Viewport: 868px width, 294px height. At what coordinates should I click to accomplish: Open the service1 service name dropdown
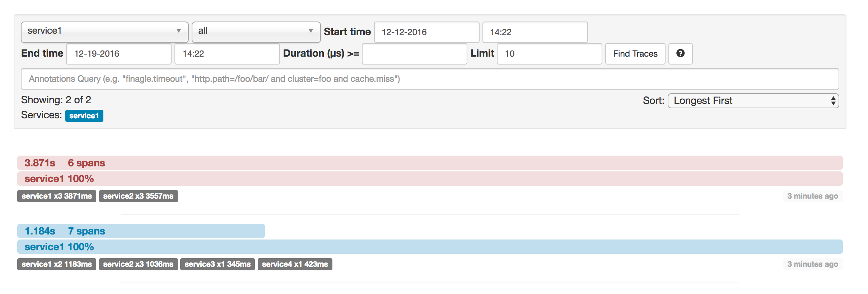104,32
